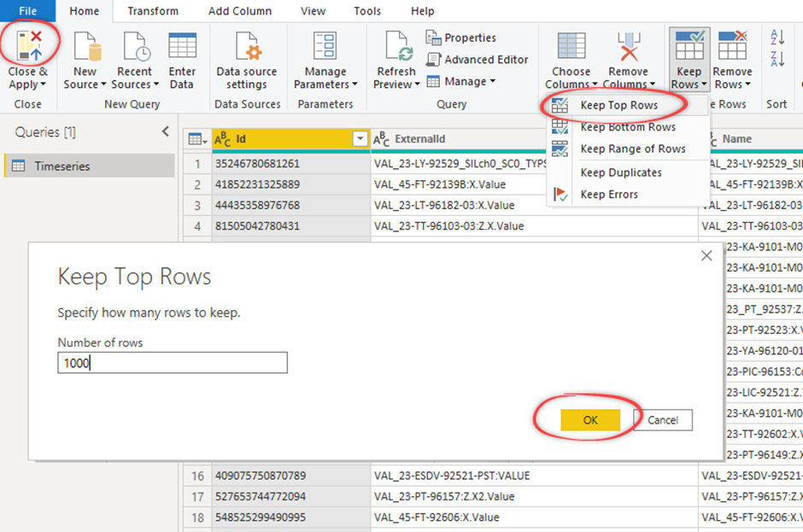This screenshot has width=803, height=532.
Task: Open the Manage query dropdown
Action: (461, 81)
